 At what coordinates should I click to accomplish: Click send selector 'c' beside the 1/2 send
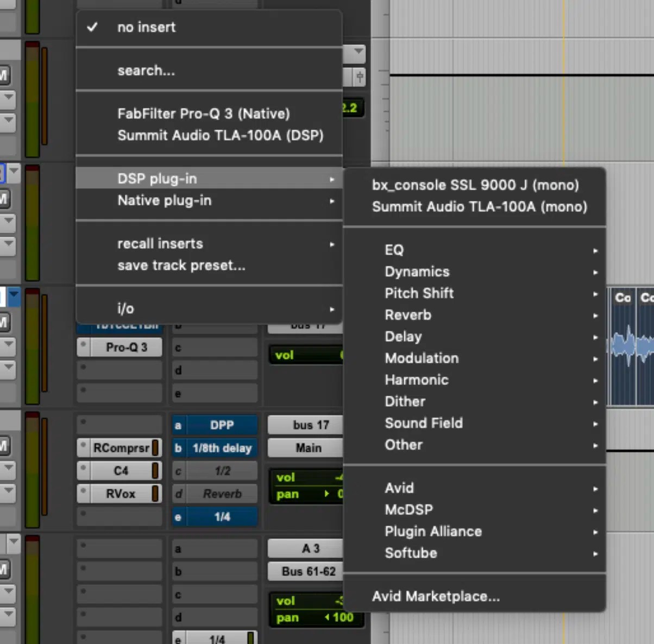(x=178, y=471)
